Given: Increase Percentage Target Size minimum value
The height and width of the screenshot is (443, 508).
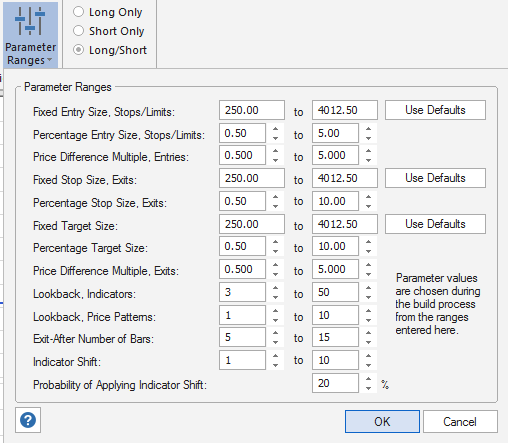Looking at the screenshot, I should tap(275, 242).
